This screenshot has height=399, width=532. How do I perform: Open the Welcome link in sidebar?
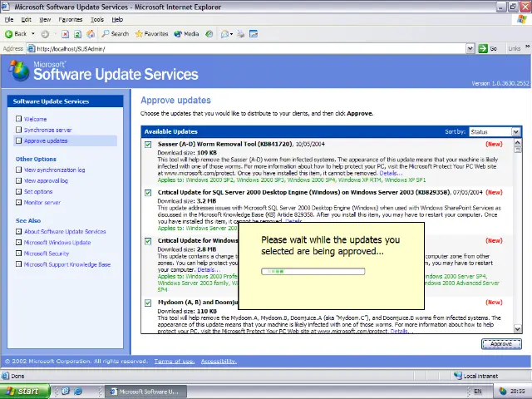click(35, 119)
